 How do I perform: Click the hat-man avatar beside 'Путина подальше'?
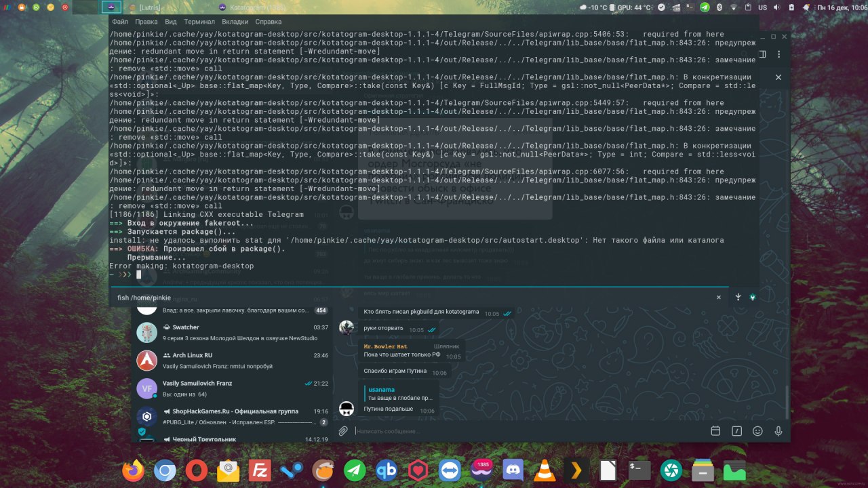[x=347, y=408]
